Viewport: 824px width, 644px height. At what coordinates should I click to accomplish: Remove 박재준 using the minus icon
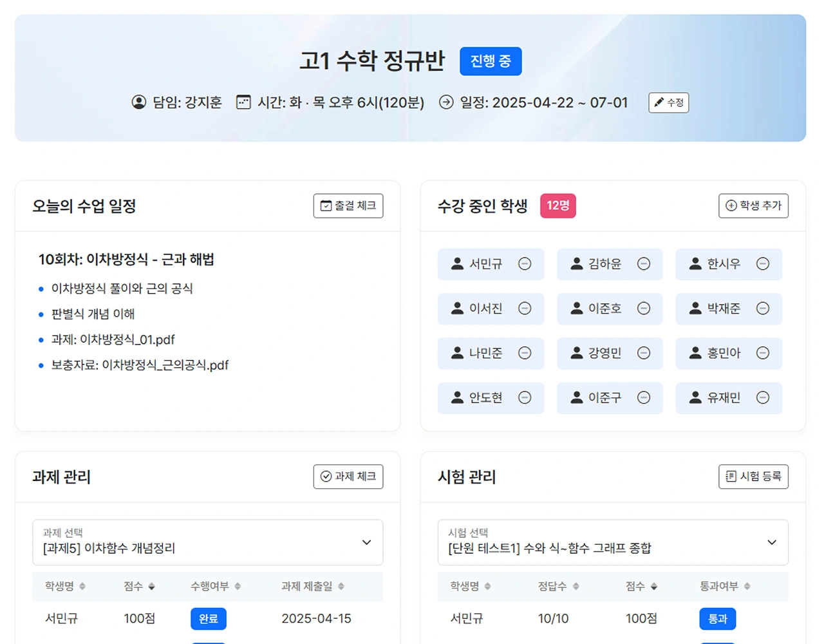(763, 308)
